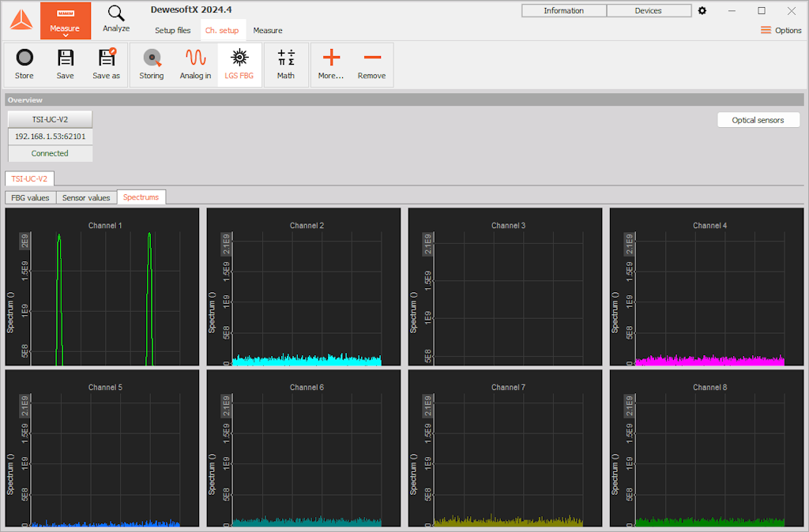
Task: Click the Channel 4 spectrum graph
Action: pos(707,287)
